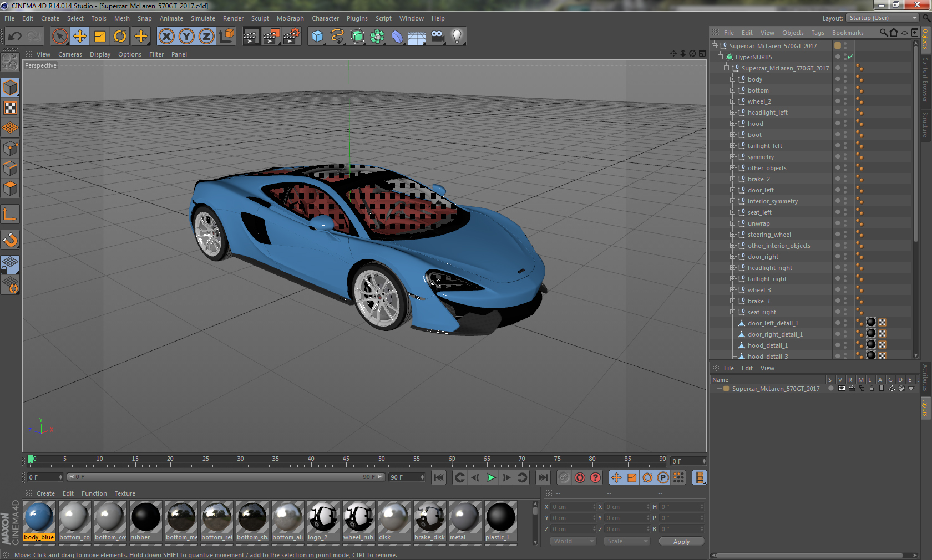Play the animation forward
Viewport: 932px width, 560px height.
pos(491,477)
